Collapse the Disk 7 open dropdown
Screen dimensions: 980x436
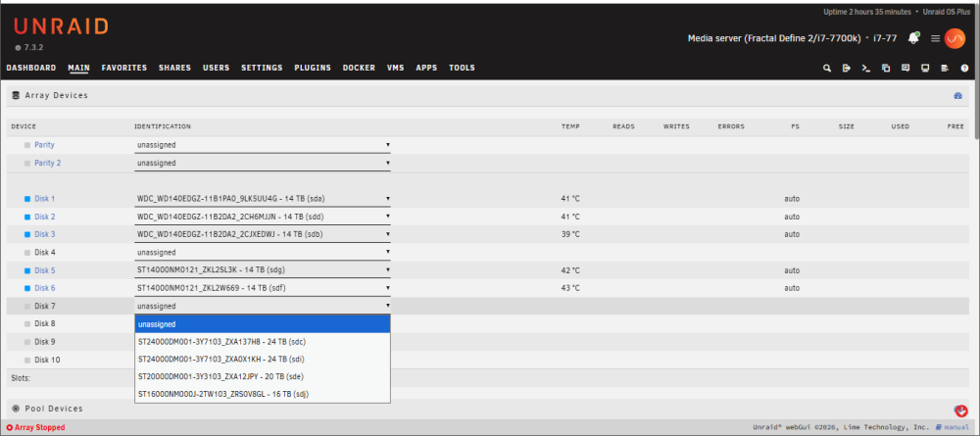263,306
